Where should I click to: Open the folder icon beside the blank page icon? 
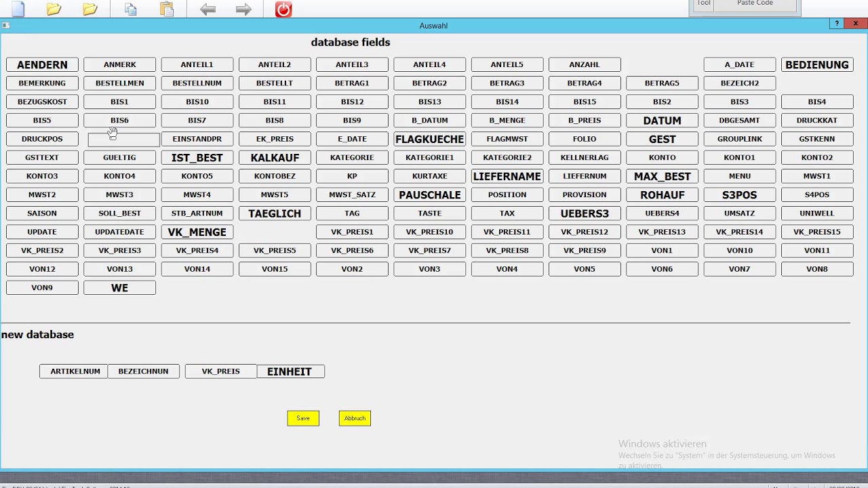pos(54,9)
